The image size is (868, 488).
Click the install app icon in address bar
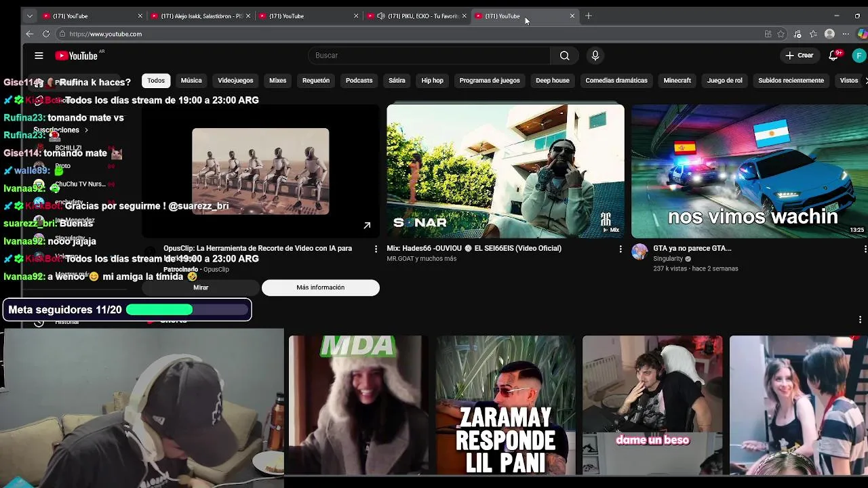[x=768, y=34]
